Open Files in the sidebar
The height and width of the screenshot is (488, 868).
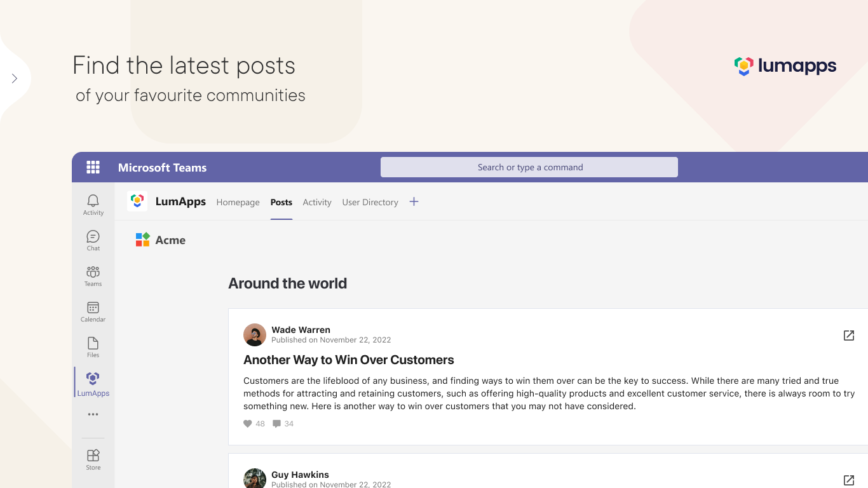click(93, 347)
